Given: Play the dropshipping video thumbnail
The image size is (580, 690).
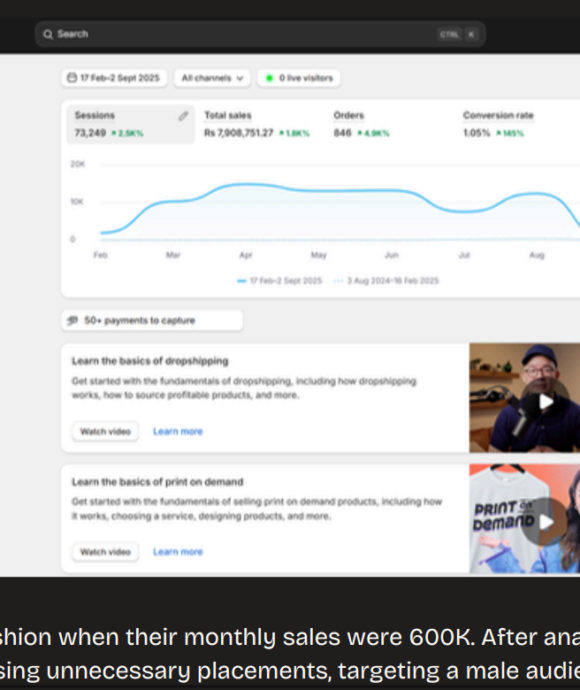Looking at the screenshot, I should 546,401.
